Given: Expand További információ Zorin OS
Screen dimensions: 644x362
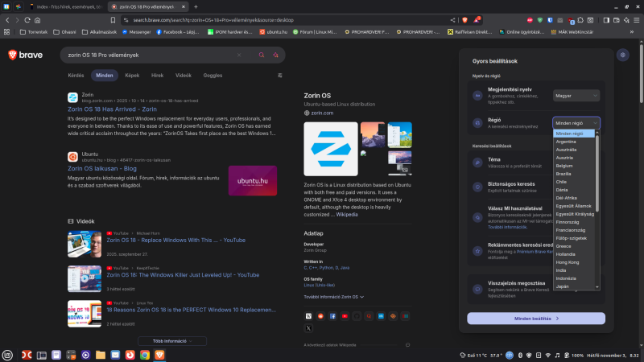Looking at the screenshot, I should click(333, 297).
